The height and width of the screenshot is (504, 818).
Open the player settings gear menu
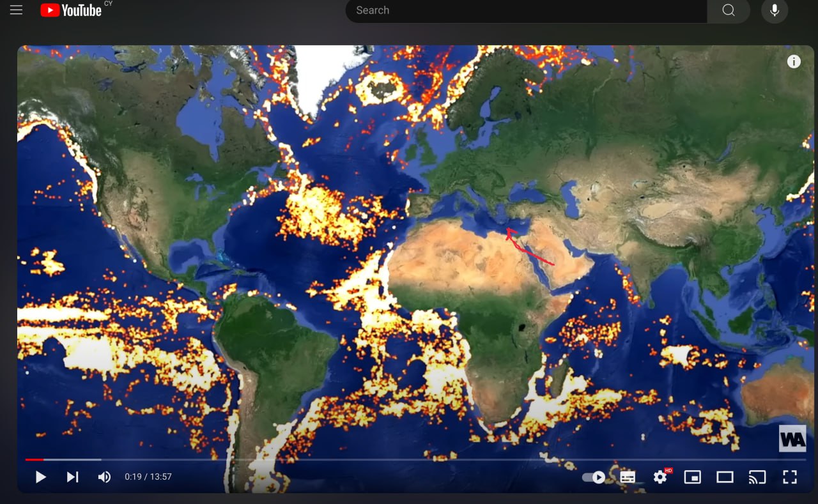click(660, 477)
